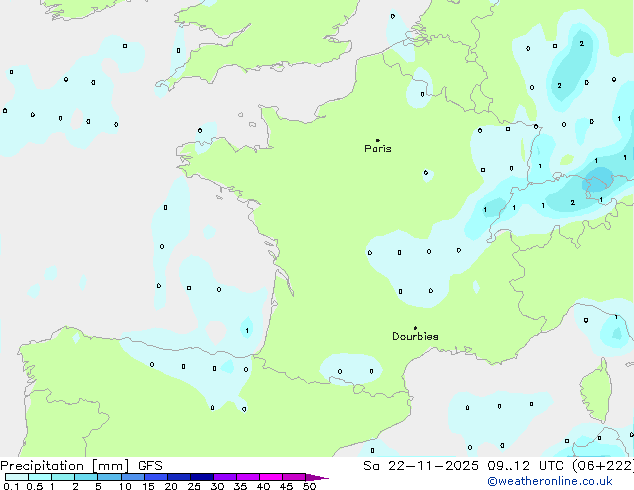Click the Paris city label
This screenshot has height=490, width=634.
(378, 149)
